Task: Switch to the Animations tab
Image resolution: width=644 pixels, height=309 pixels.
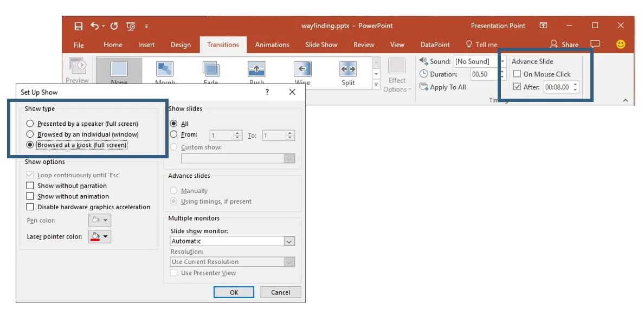Action: (272, 45)
